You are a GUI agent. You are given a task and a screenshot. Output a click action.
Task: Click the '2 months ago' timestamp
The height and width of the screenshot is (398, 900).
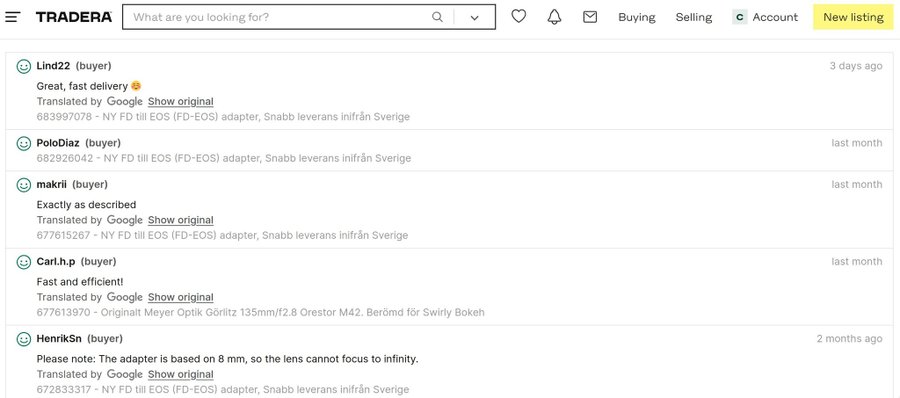pyautogui.click(x=849, y=339)
